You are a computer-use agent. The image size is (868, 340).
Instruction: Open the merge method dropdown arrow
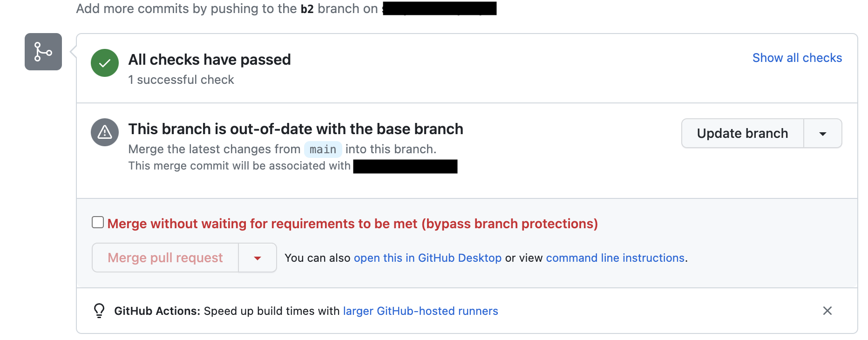coord(257,258)
